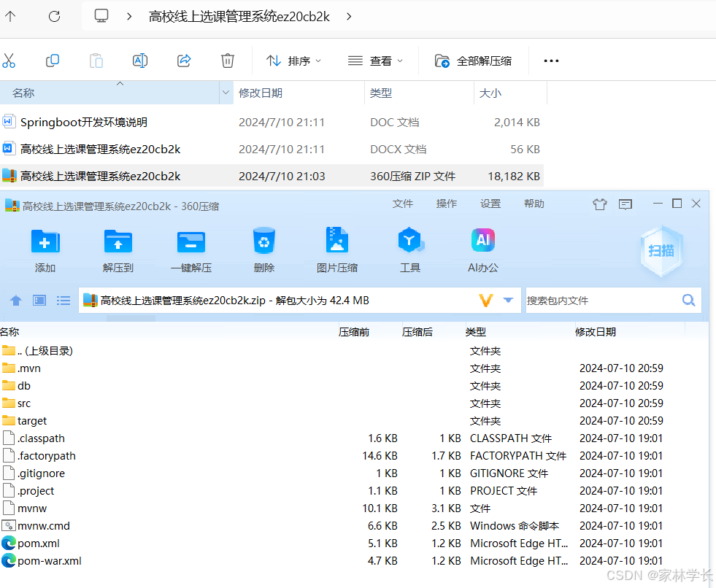
Task: Click the Cut scissors icon in Explorer
Action: (9, 61)
